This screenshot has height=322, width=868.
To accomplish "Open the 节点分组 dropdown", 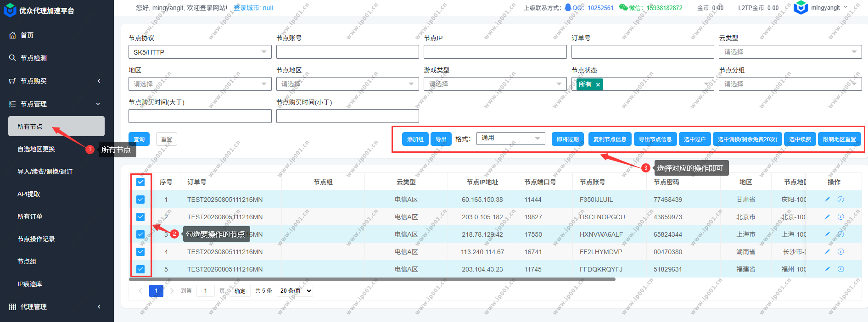I will click(790, 84).
